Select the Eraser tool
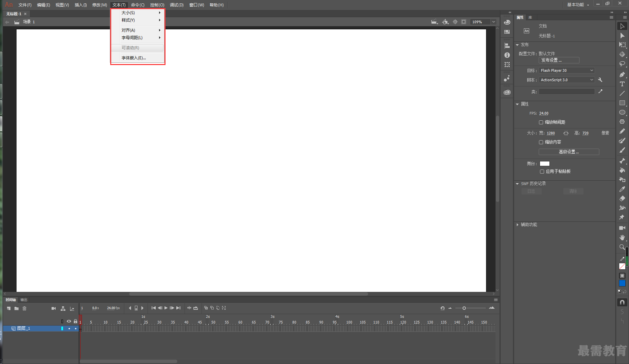Viewport: 629px width, 364px height. point(622,199)
